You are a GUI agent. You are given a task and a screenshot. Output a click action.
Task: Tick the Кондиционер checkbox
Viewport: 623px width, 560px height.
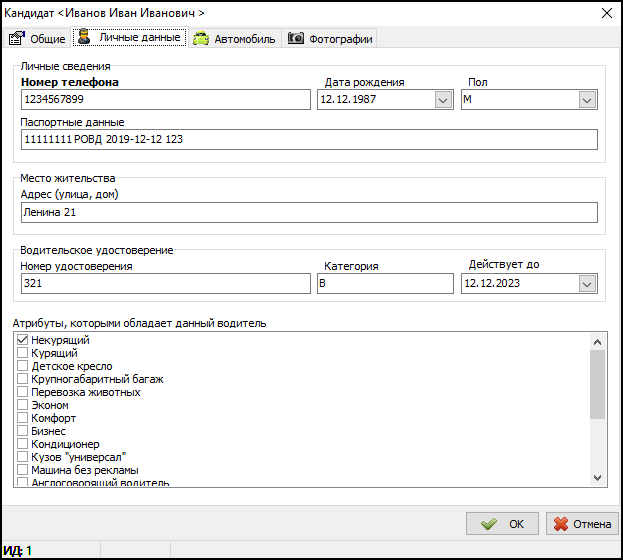23,444
